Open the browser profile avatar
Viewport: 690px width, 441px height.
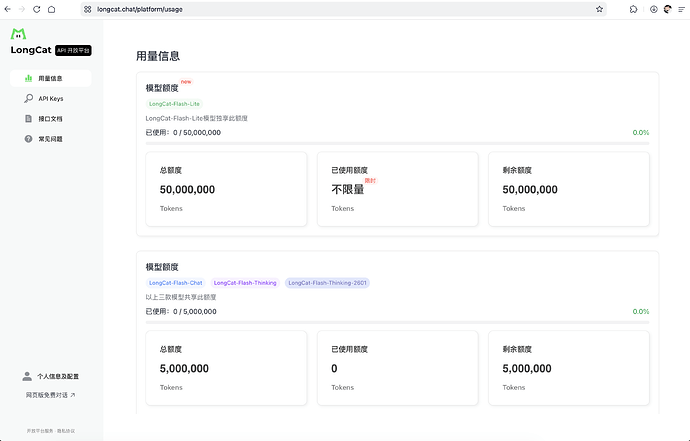pos(668,9)
